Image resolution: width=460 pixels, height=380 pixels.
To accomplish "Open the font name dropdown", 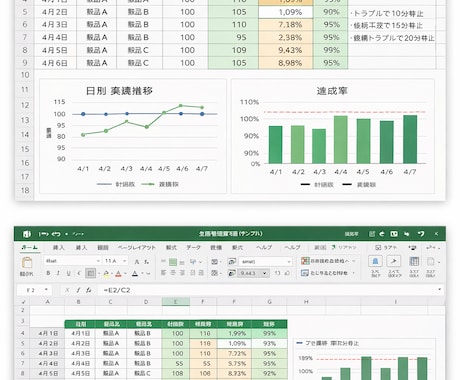I will click(x=98, y=261).
